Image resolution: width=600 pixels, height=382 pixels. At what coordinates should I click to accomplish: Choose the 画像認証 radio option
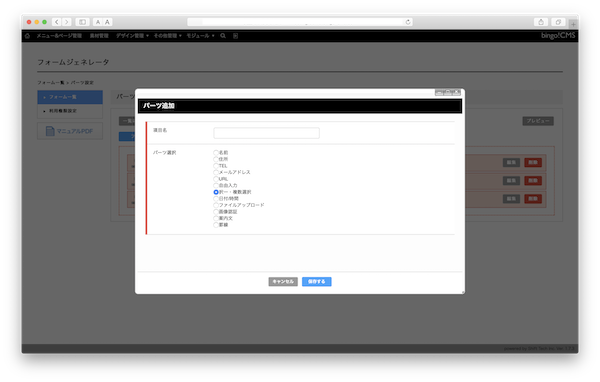coord(216,212)
